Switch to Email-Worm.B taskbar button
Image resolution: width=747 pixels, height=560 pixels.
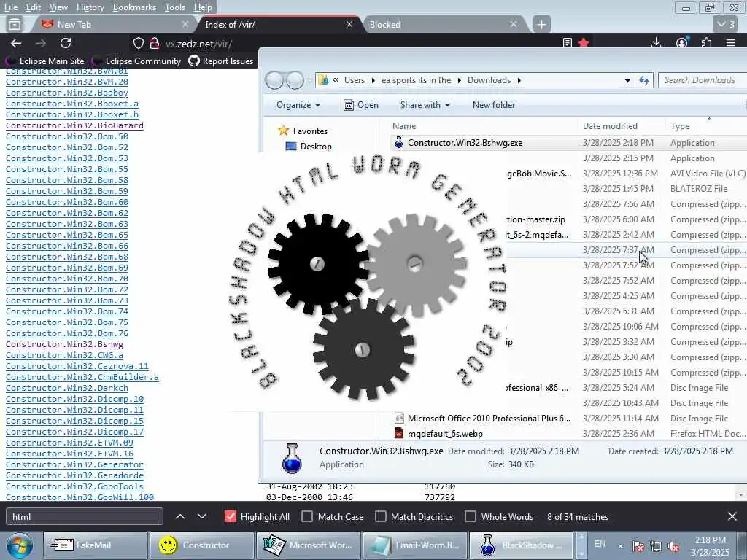pos(415,545)
